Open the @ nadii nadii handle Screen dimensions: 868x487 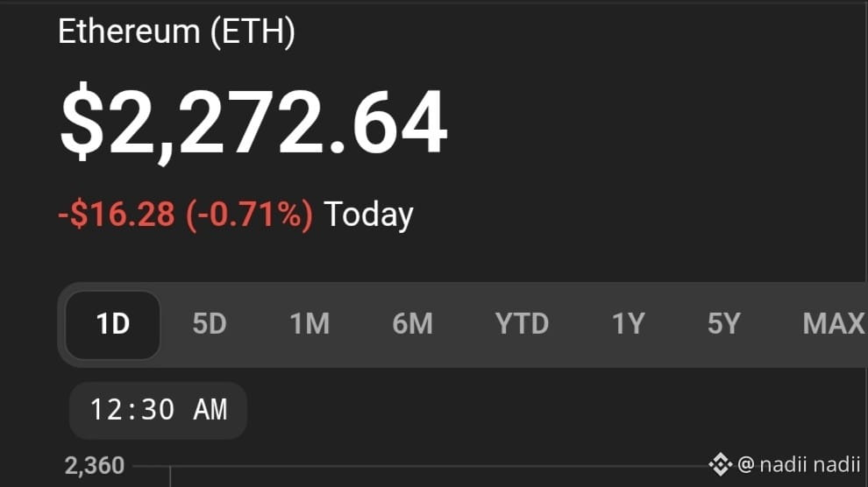tap(799, 464)
